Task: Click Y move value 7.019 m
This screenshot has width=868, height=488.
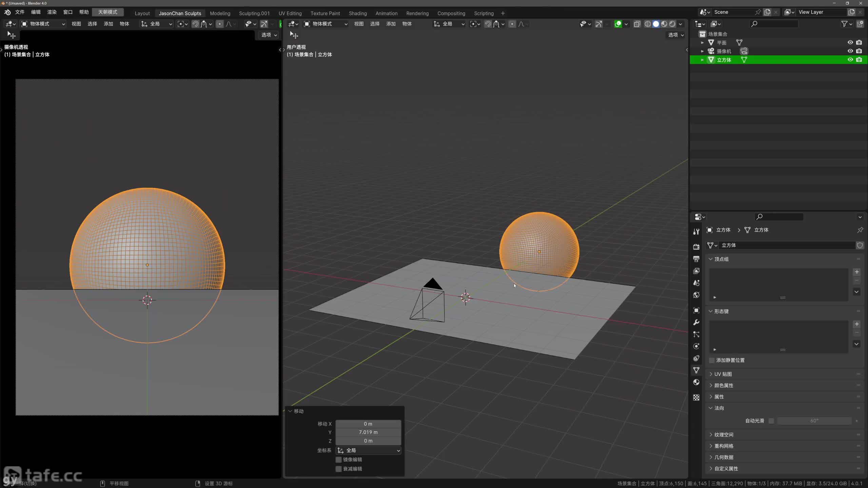Action: pyautogui.click(x=369, y=433)
